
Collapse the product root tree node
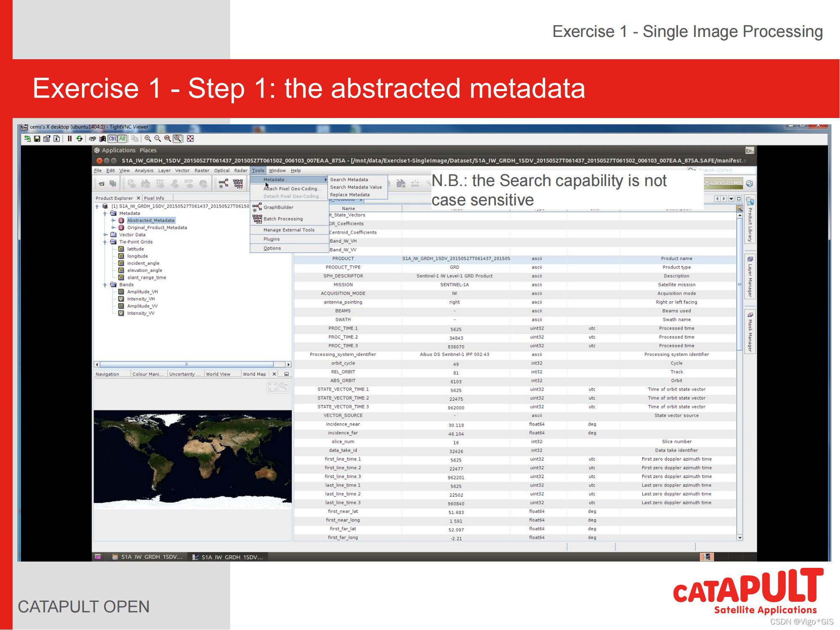[x=97, y=206]
